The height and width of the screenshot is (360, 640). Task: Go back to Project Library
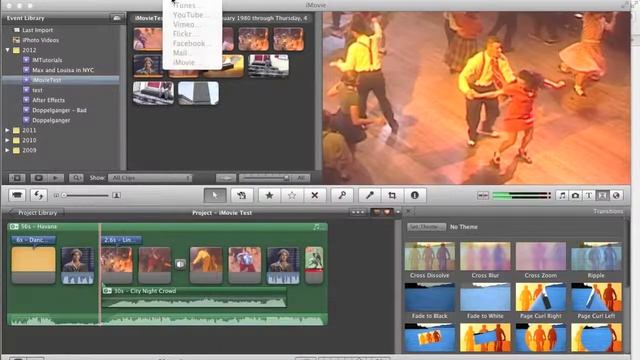[x=36, y=212]
